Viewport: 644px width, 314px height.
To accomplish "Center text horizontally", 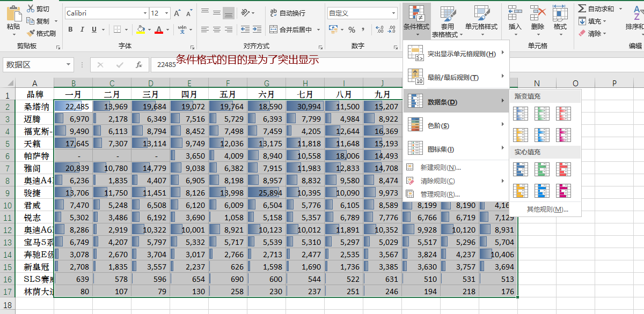I will coord(217,29).
